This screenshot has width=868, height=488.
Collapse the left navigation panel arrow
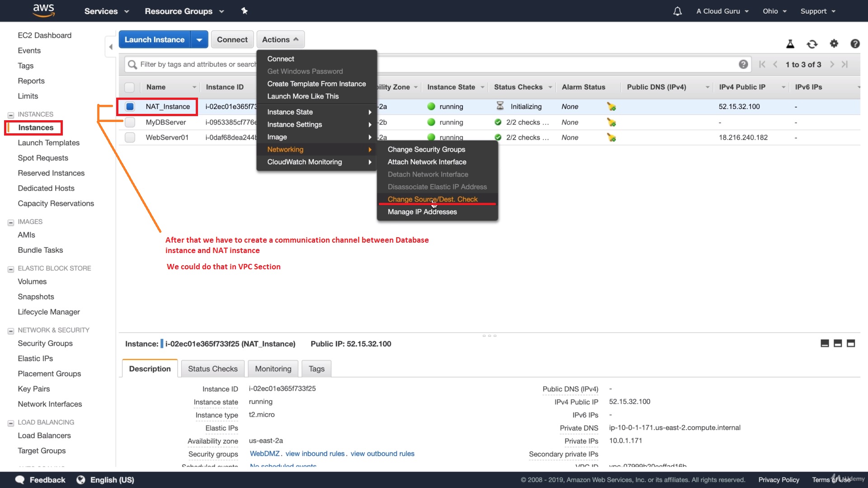(x=110, y=47)
